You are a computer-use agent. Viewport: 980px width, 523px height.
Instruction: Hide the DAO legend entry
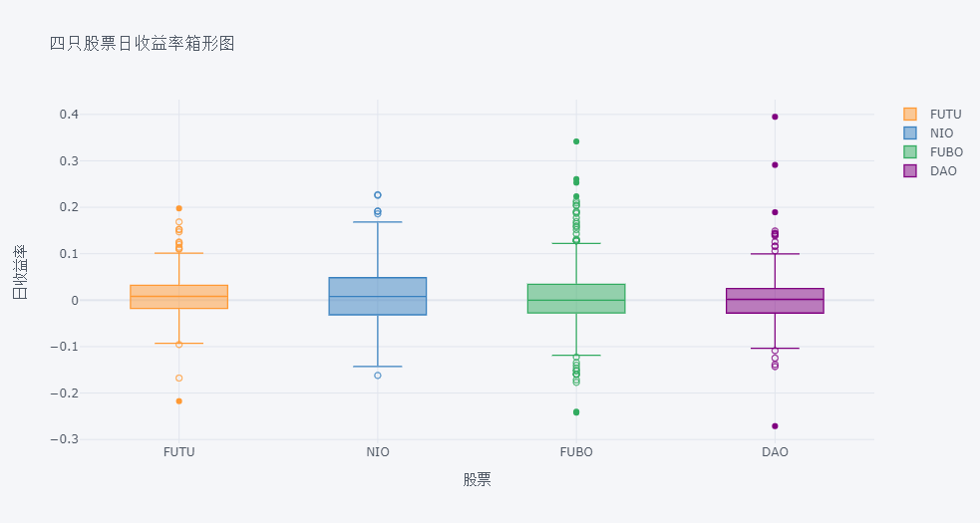(930, 170)
